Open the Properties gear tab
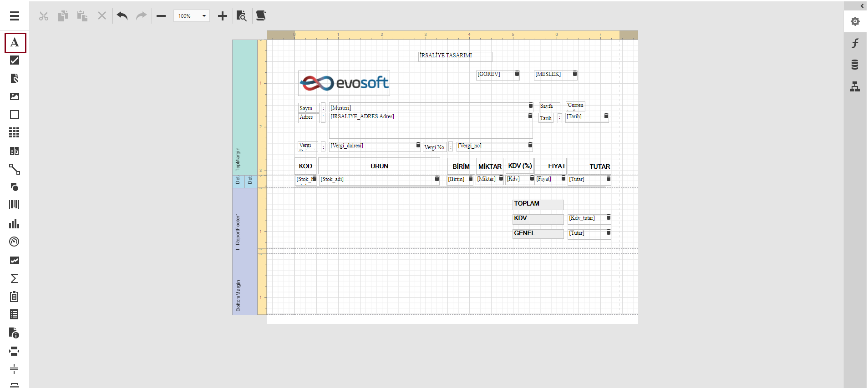Viewport: 868px width, 388px height. click(x=855, y=21)
